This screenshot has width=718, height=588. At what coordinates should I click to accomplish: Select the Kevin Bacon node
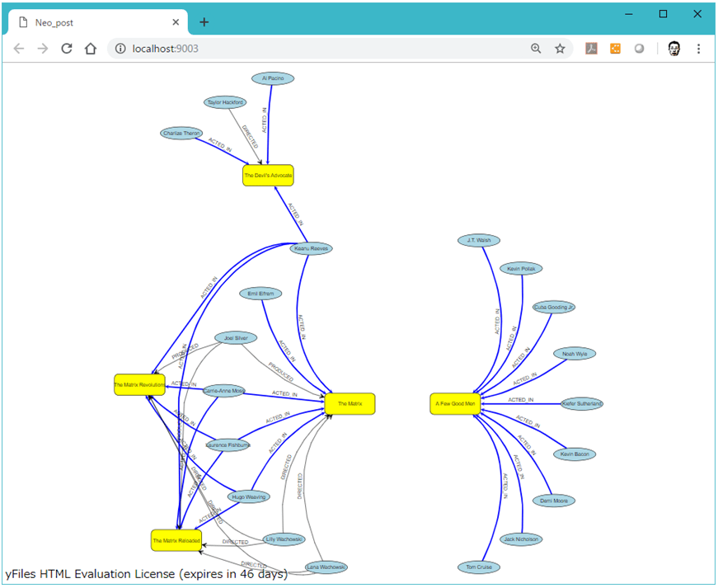click(x=575, y=454)
